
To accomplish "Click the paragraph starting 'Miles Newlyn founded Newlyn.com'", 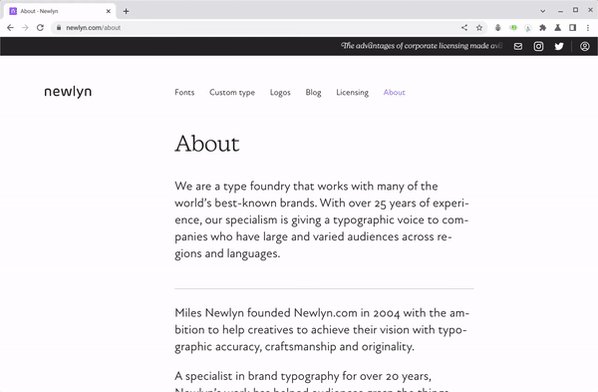I will (322, 329).
